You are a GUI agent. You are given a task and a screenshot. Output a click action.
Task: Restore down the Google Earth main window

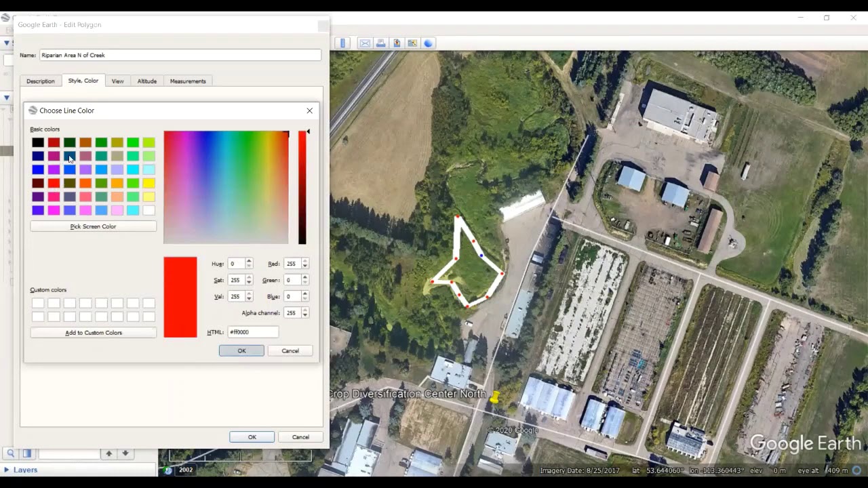pyautogui.click(x=827, y=18)
